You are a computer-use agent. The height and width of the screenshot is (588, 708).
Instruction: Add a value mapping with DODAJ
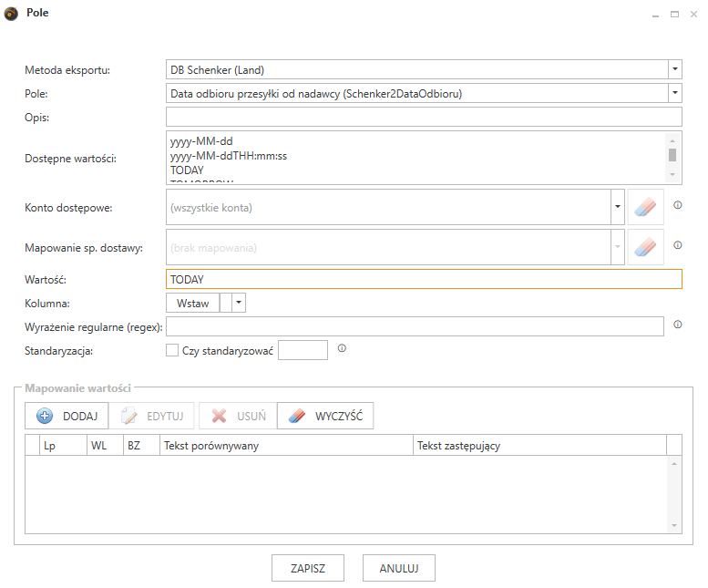tap(67, 416)
